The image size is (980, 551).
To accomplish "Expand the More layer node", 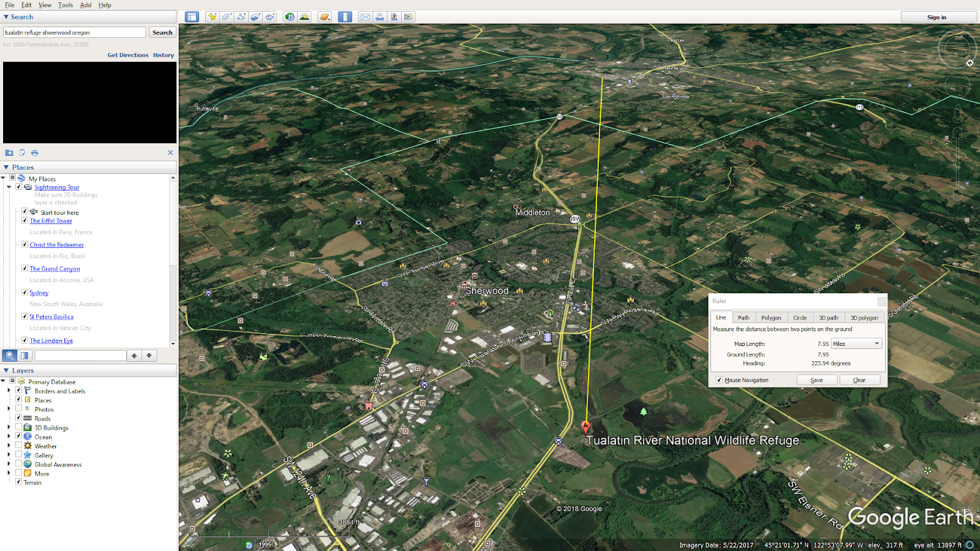I will point(9,473).
